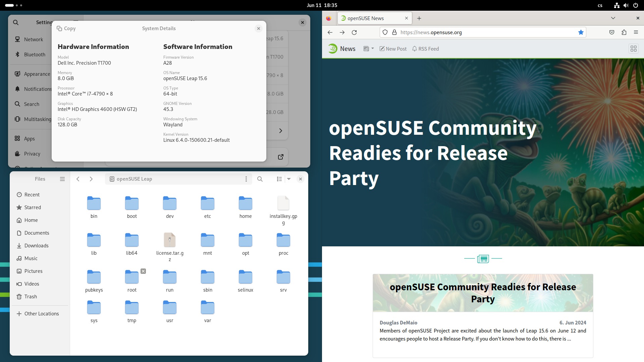Open Appearance settings panel
The image size is (644, 362).
click(x=30, y=74)
